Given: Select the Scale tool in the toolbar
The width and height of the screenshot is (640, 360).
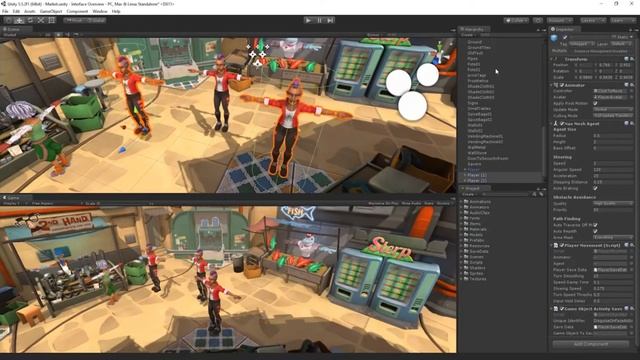Looking at the screenshot, I should click(x=41, y=20).
